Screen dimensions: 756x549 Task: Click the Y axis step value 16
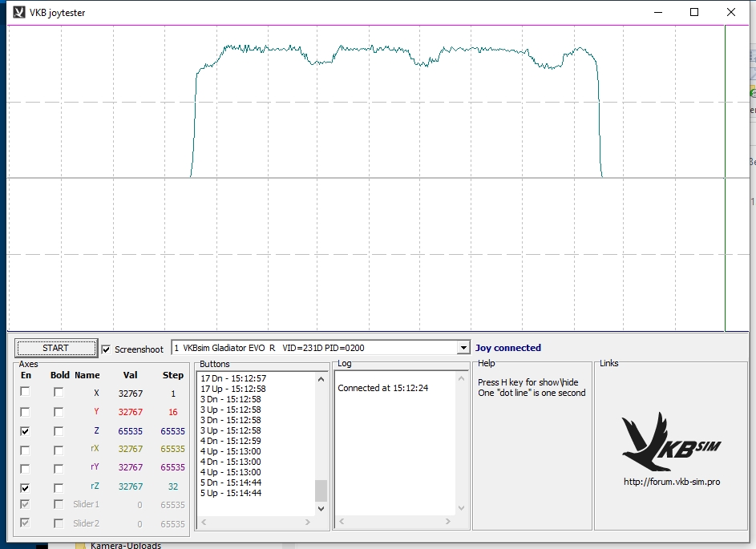[x=173, y=412]
